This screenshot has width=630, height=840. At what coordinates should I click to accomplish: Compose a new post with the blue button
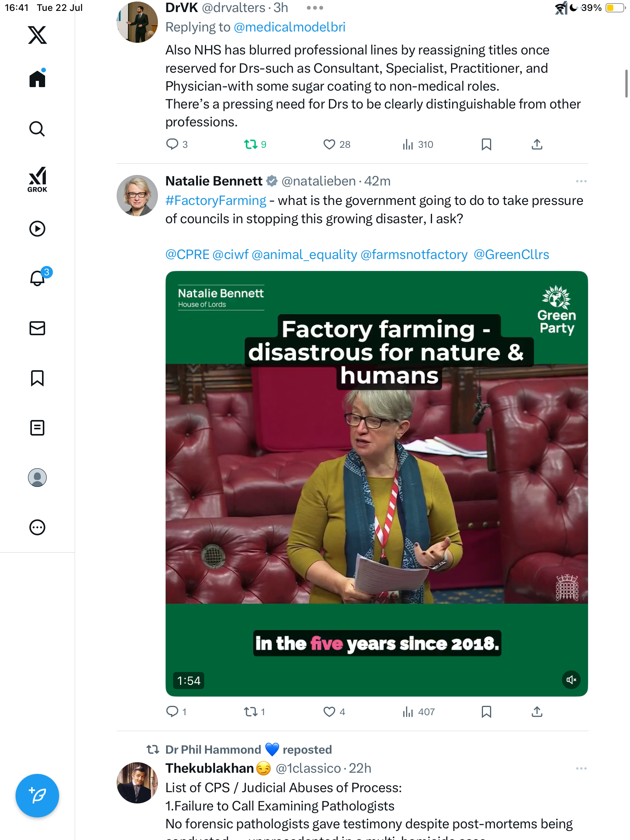37,796
